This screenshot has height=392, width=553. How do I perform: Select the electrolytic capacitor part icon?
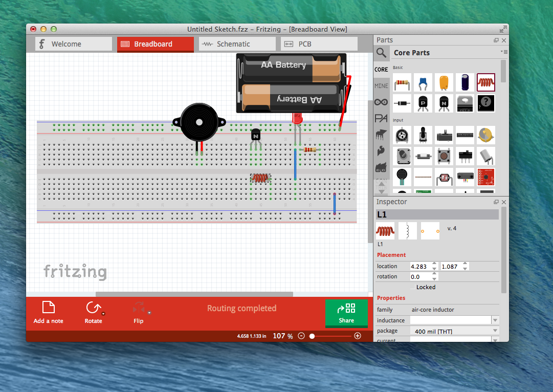pos(464,82)
